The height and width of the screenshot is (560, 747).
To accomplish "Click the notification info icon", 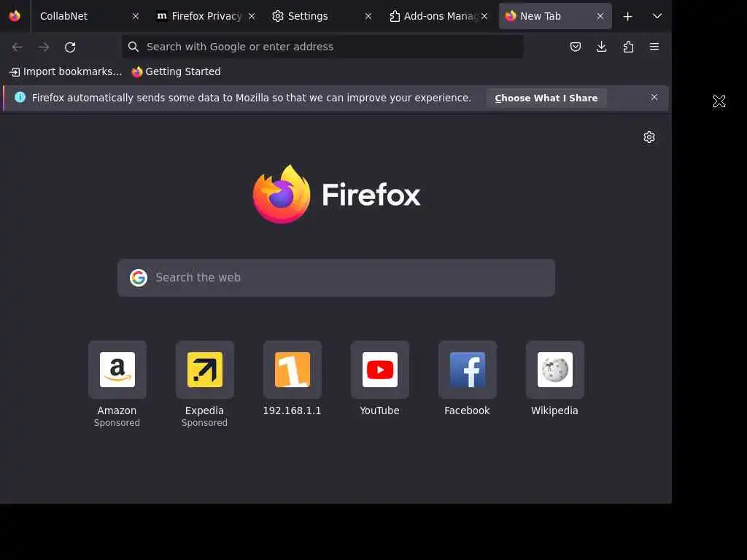I will [20, 97].
